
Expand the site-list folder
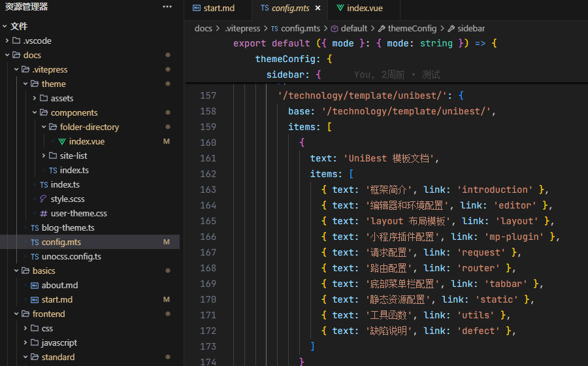coord(44,156)
